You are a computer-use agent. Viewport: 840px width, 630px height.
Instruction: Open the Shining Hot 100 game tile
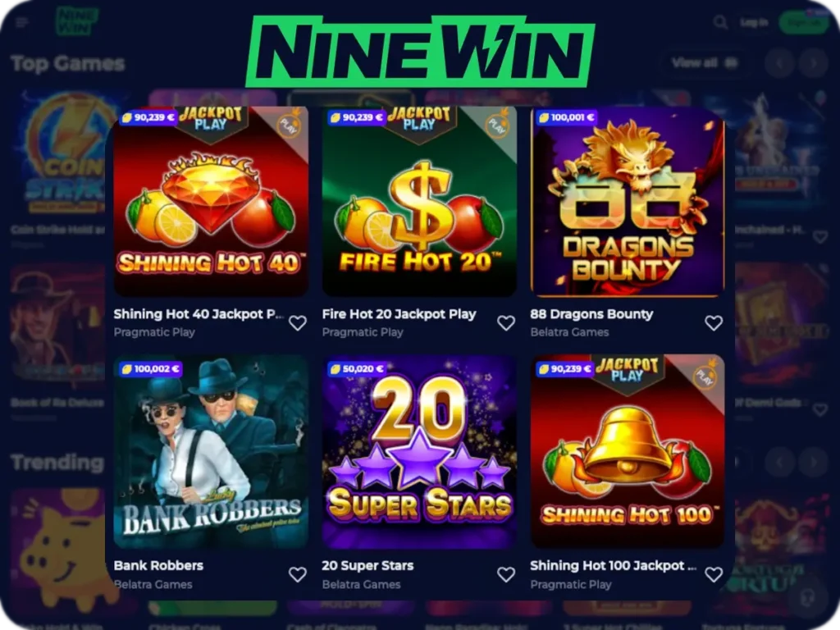coord(628,452)
